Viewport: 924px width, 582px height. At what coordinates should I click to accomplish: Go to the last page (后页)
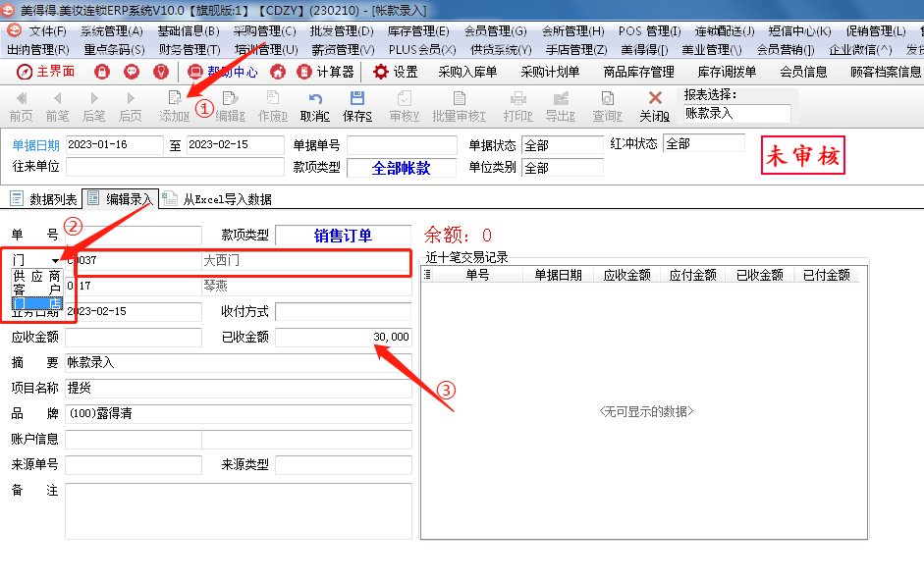[x=131, y=107]
